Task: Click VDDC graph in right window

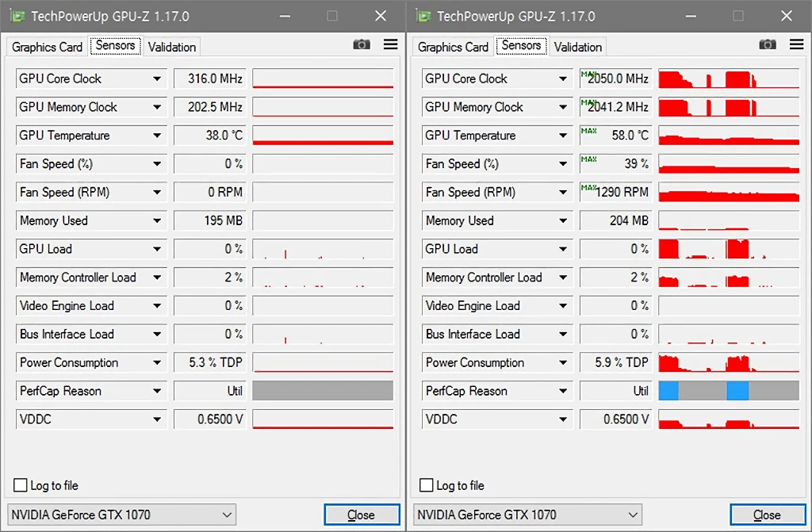Action: tap(729, 419)
